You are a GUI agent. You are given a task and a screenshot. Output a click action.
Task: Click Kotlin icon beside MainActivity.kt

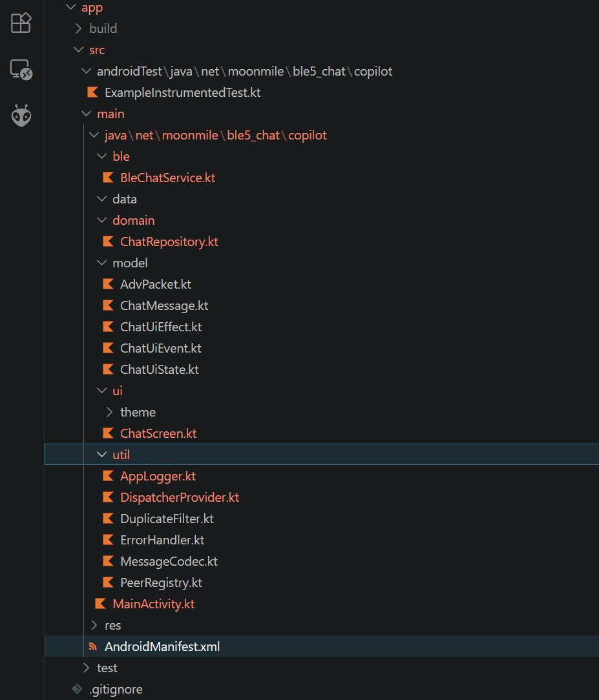click(x=101, y=604)
